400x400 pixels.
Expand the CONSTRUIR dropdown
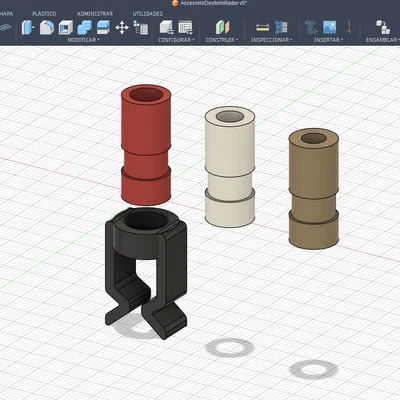tap(222, 40)
